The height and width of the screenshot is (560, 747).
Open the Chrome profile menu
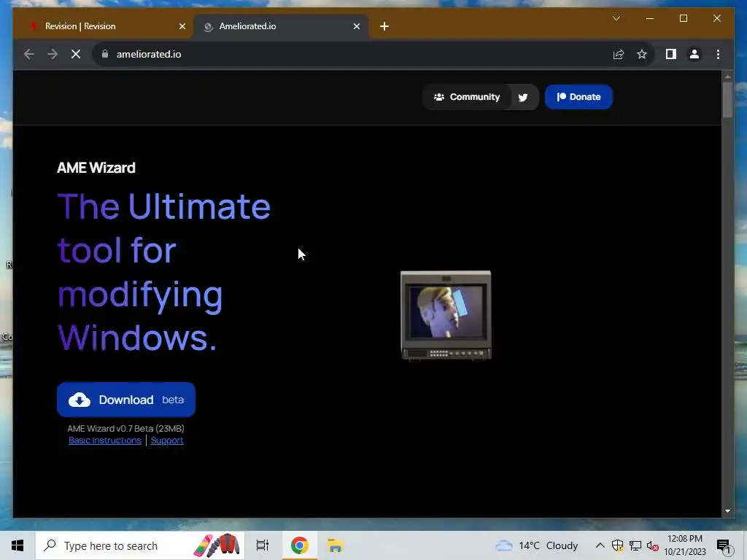tap(694, 54)
